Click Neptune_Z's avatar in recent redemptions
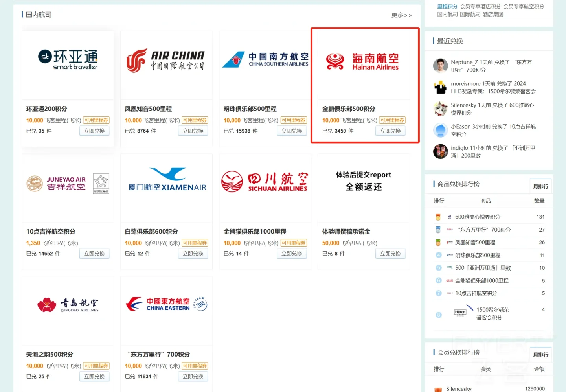 (441, 66)
